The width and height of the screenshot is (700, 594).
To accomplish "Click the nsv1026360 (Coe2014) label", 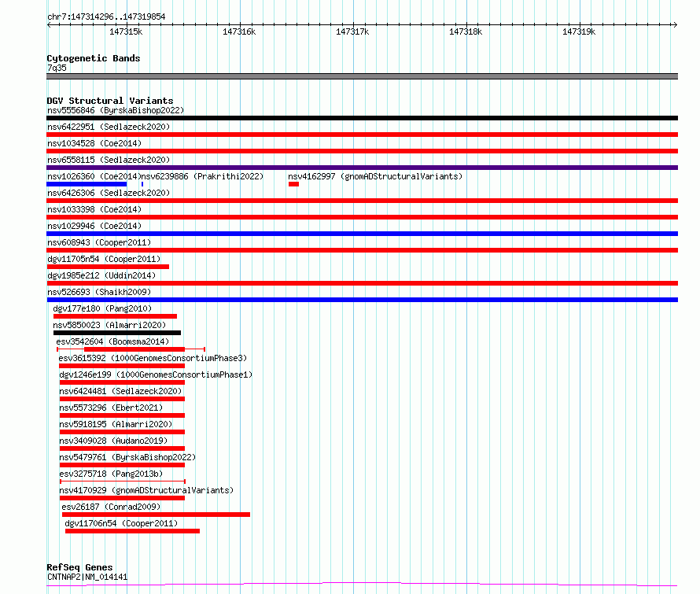I will [x=94, y=176].
